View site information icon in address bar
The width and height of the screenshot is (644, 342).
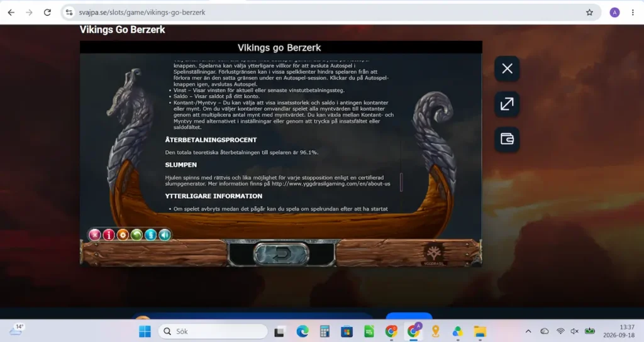(x=69, y=13)
